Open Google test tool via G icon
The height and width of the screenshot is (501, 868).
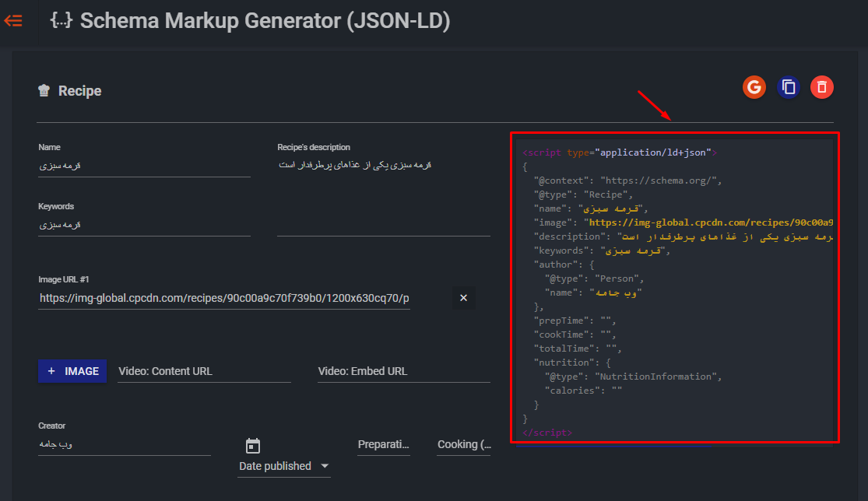pos(754,87)
